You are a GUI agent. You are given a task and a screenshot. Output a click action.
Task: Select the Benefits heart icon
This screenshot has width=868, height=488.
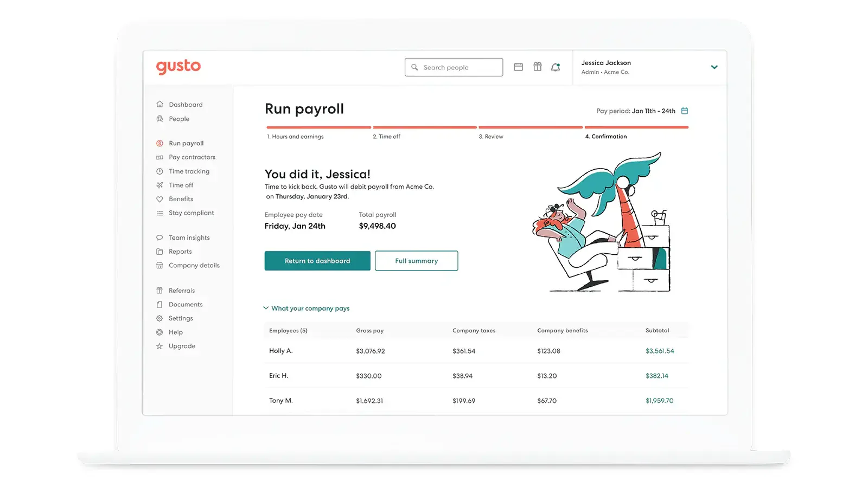pos(159,199)
